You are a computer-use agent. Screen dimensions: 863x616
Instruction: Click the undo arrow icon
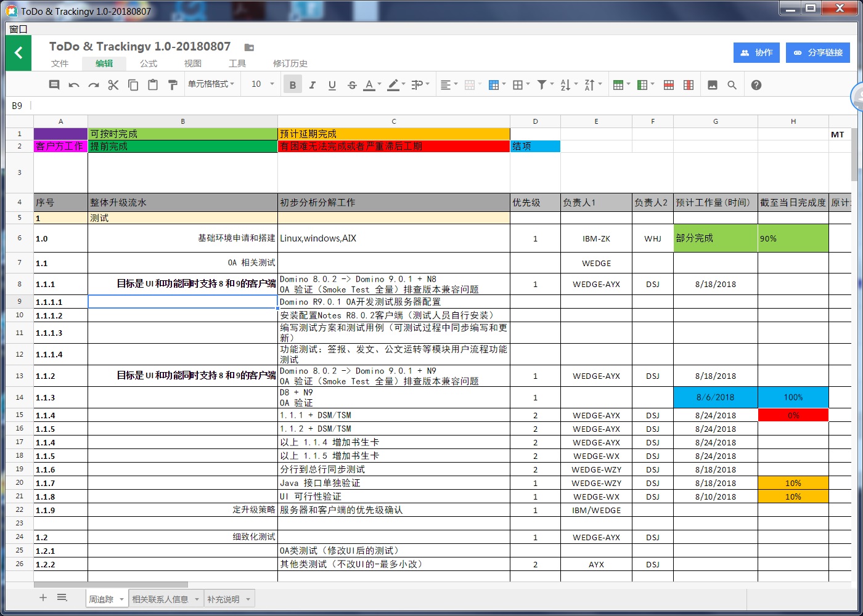74,85
